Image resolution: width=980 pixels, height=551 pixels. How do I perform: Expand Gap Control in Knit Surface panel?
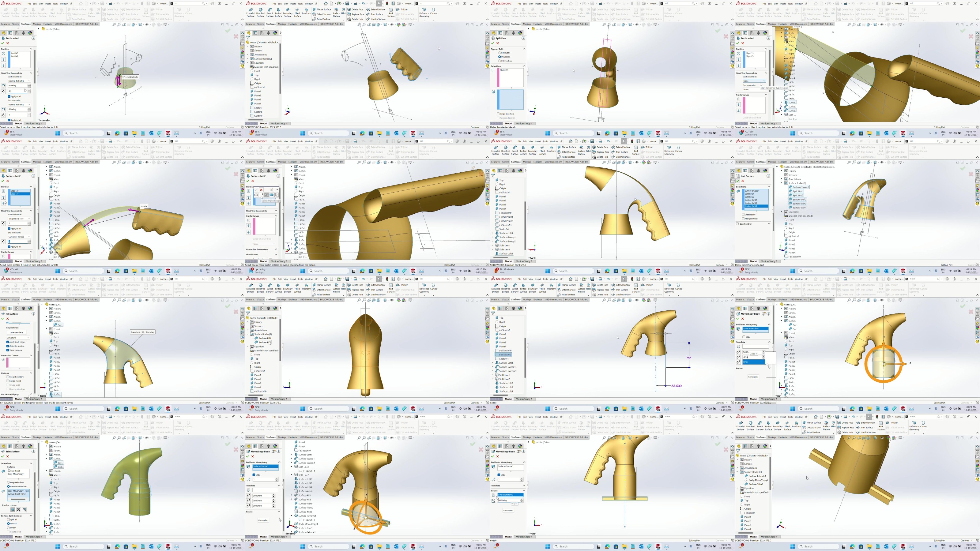pyautogui.click(x=769, y=223)
